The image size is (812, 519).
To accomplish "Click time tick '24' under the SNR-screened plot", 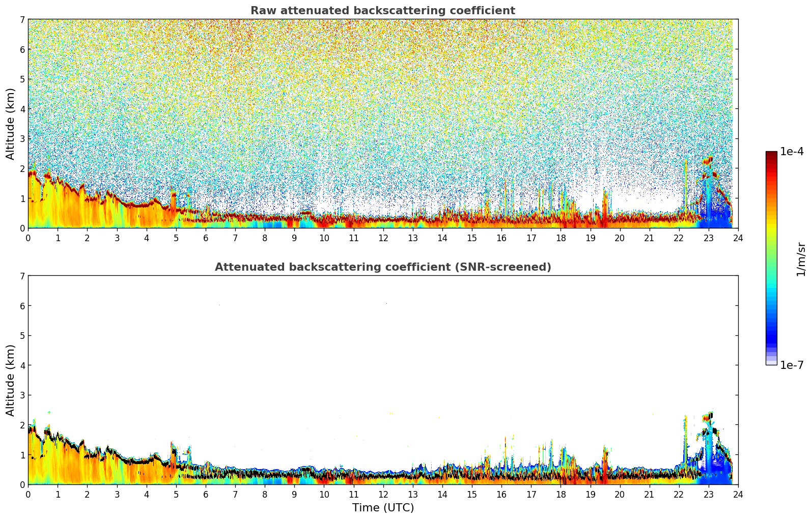I will pyautogui.click(x=738, y=495).
